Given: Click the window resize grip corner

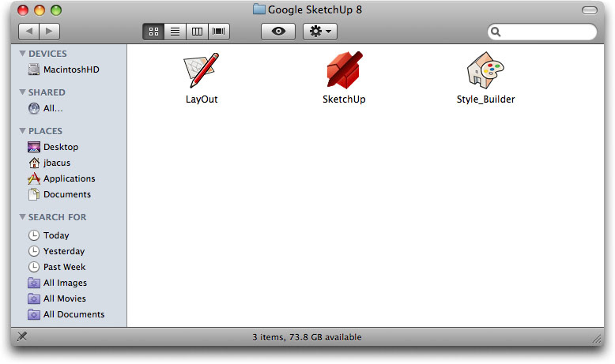Looking at the screenshot, I should [x=597, y=339].
